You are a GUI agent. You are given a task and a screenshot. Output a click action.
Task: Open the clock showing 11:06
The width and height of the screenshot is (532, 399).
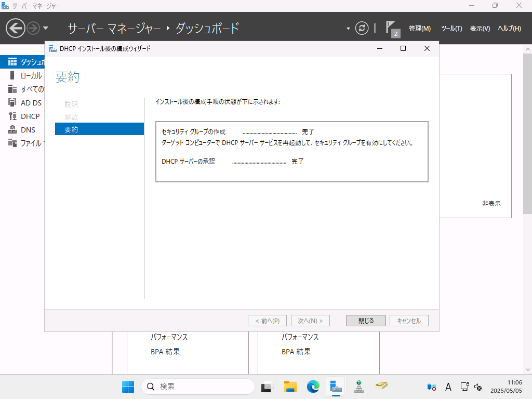[506, 387]
